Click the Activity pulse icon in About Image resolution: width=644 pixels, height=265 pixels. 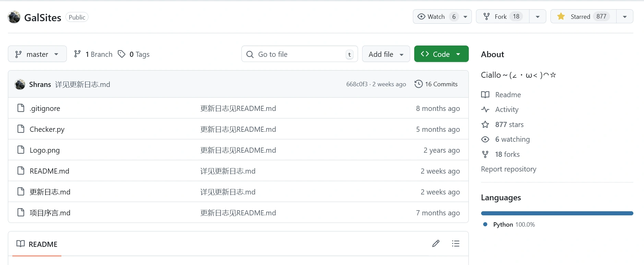(x=485, y=110)
